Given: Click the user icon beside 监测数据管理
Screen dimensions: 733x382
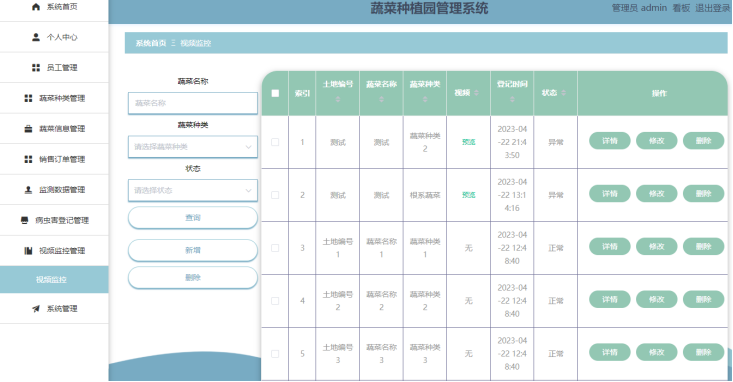Looking at the screenshot, I should pyautogui.click(x=28, y=190).
